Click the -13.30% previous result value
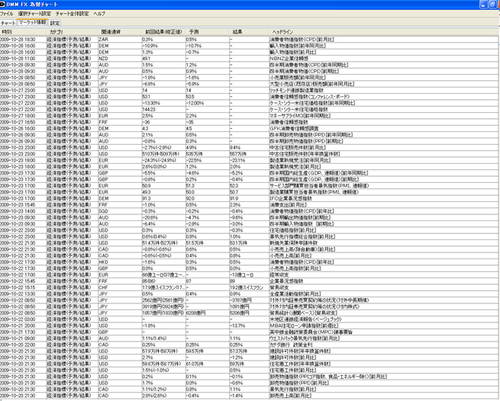Screen dimensions: 500x401 (151, 103)
